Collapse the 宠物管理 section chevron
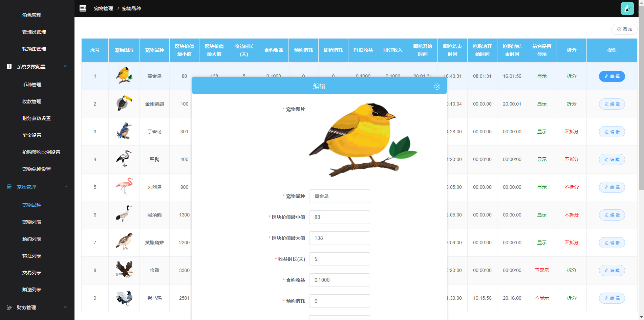 pos(66,187)
